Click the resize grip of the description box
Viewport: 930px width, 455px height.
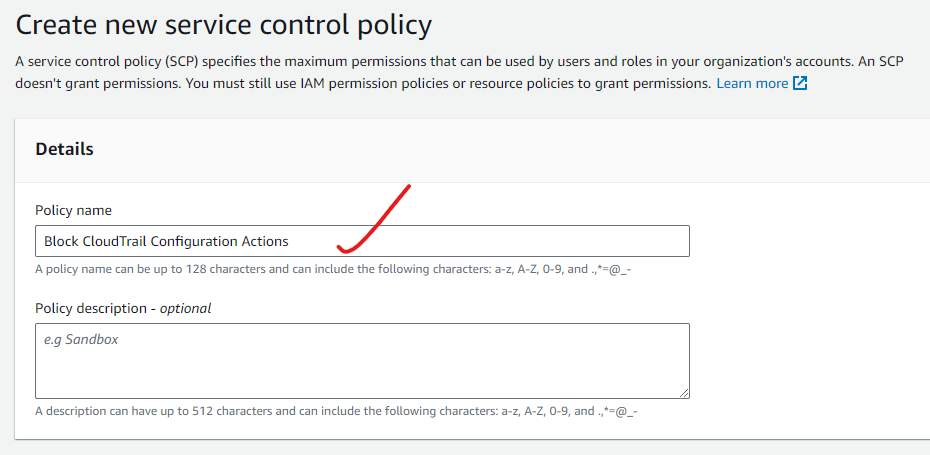point(684,393)
